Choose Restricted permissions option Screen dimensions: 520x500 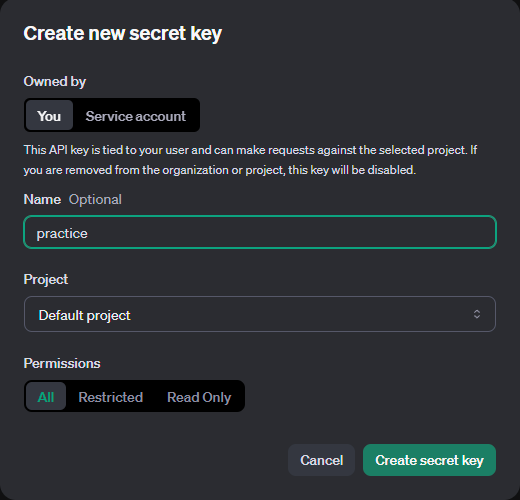[x=111, y=397]
